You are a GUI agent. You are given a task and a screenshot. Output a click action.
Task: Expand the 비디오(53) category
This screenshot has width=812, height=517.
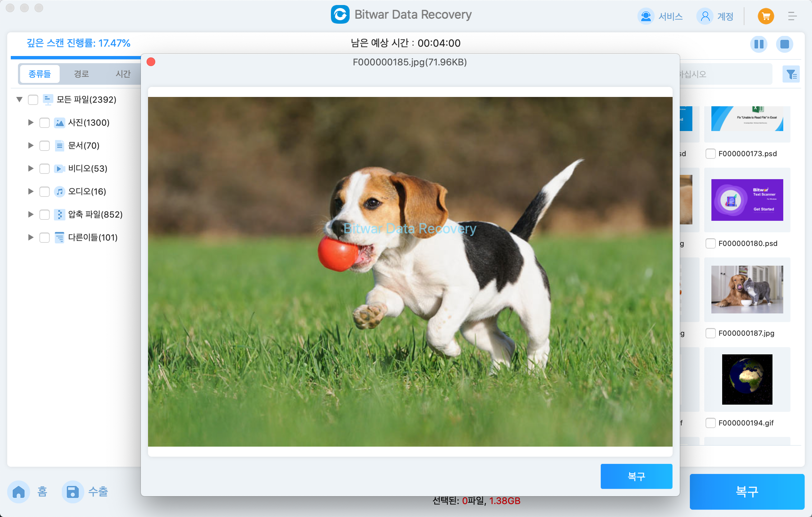click(x=30, y=168)
